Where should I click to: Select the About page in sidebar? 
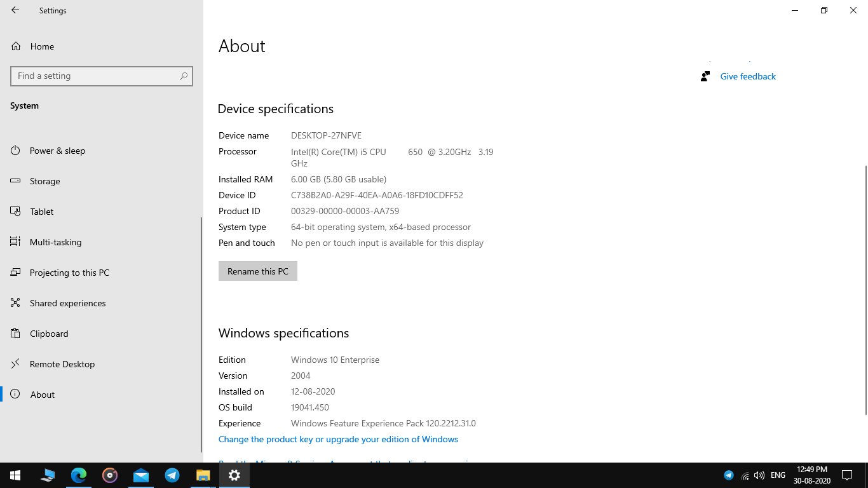[x=102, y=395]
